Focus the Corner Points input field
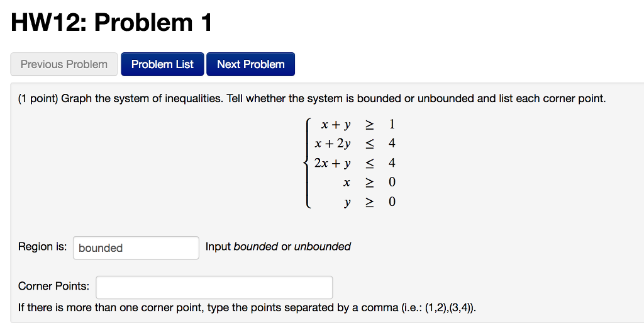The image size is (644, 335). (x=214, y=287)
